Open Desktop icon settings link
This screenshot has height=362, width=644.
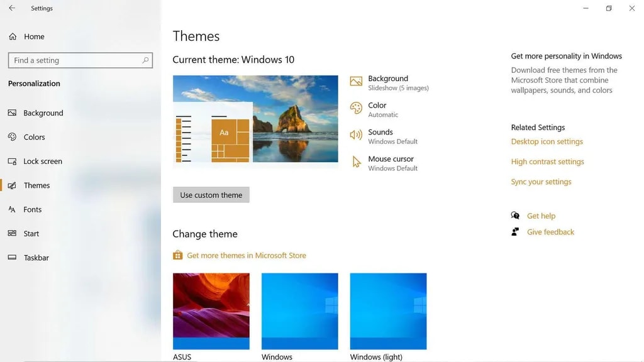547,141
